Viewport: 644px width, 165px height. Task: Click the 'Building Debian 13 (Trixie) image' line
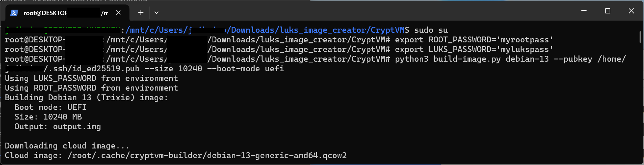(86, 98)
